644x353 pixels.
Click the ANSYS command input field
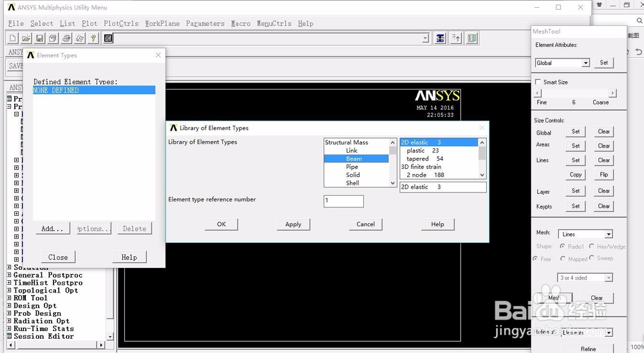coord(269,38)
